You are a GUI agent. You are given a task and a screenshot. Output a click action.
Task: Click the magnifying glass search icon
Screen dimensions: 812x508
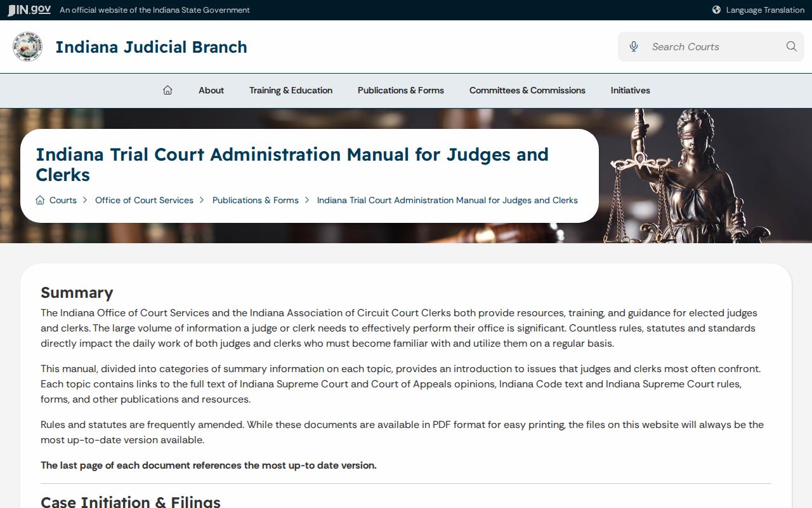click(791, 46)
